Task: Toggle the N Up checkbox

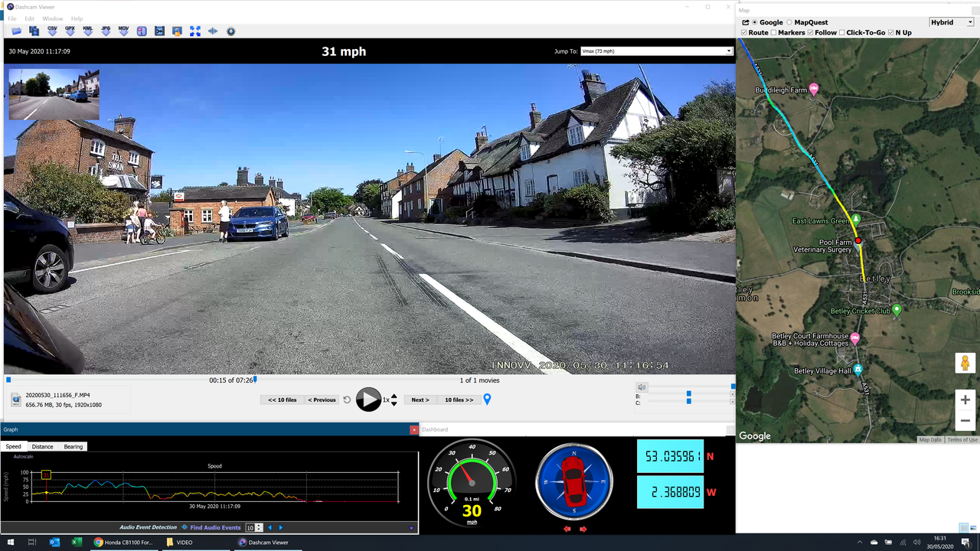Action: coord(890,33)
